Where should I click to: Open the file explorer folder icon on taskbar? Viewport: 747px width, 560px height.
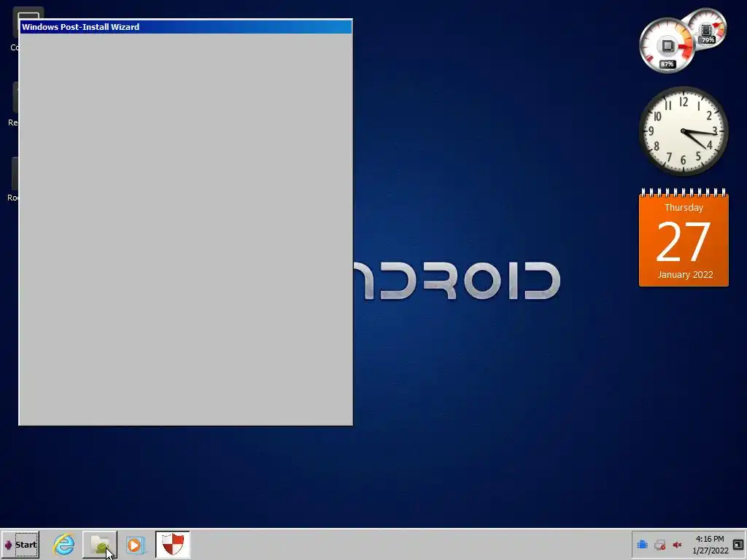coord(99,544)
